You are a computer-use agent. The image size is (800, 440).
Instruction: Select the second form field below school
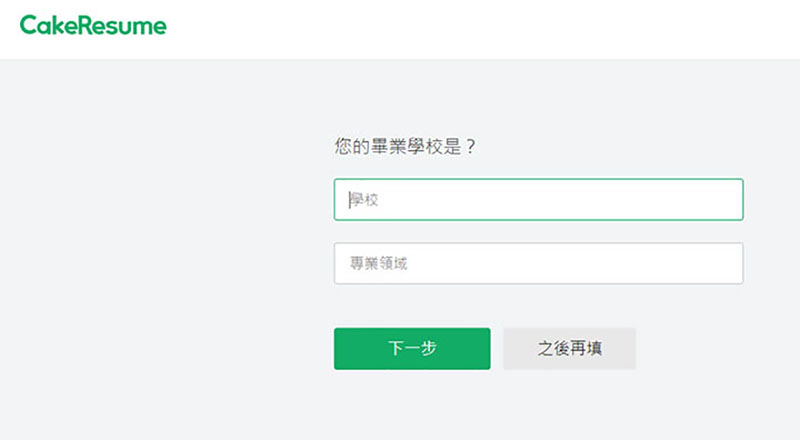click(x=538, y=263)
